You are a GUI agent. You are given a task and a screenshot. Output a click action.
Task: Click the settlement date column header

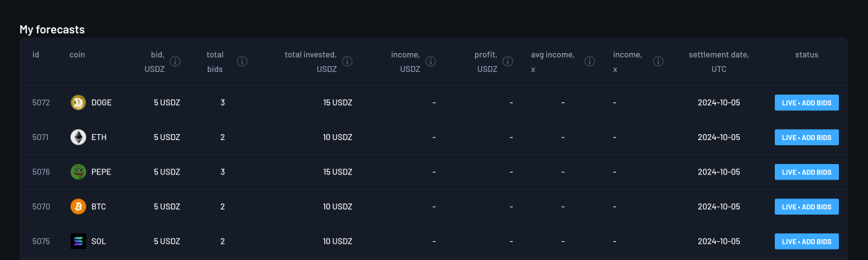718,62
